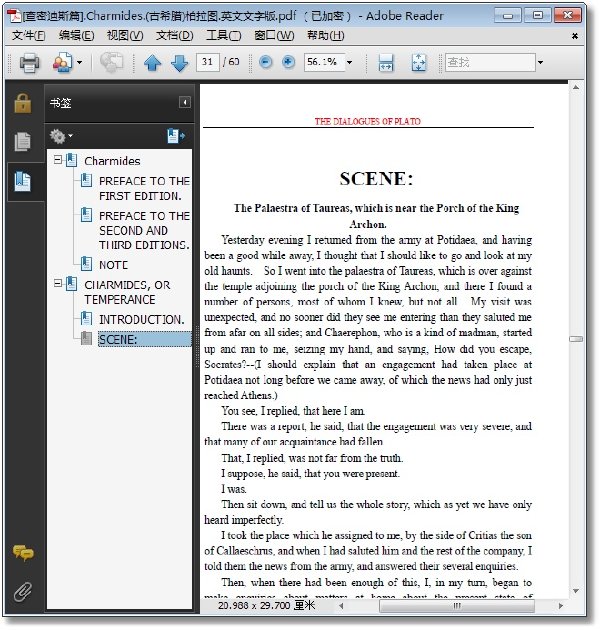Click the 书签 panel title

point(61,103)
